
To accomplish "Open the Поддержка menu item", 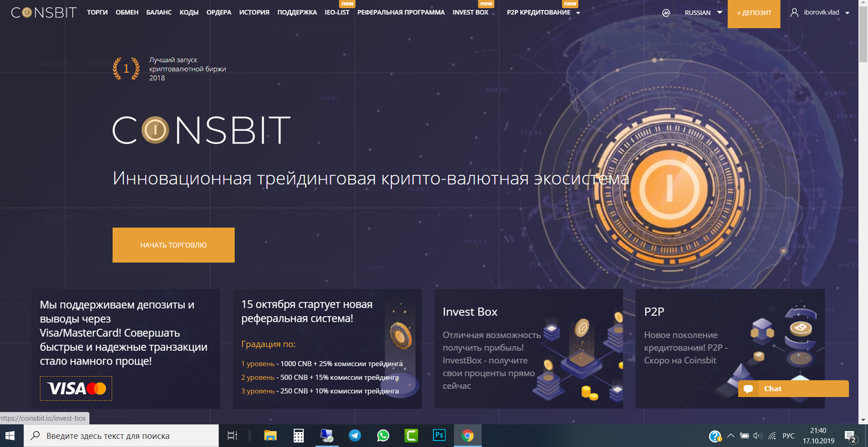I will click(297, 13).
